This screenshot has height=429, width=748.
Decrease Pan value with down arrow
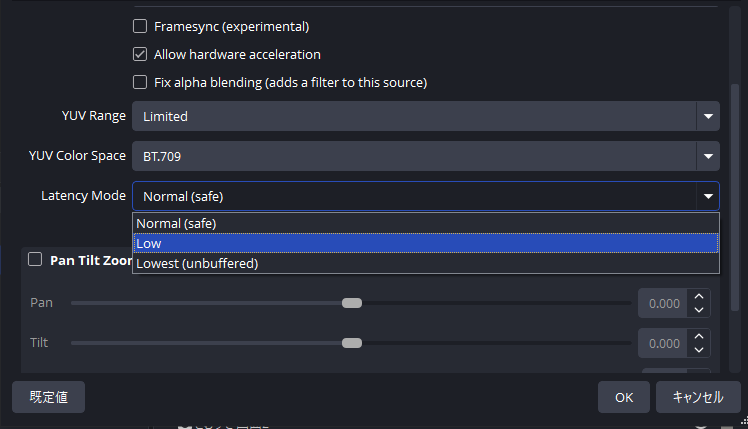point(699,310)
